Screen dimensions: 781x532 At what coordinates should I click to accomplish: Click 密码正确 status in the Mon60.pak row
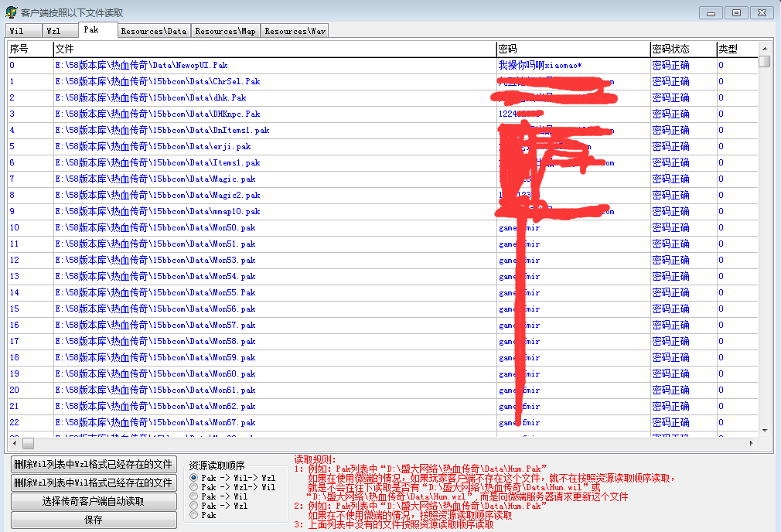pyautogui.click(x=671, y=374)
